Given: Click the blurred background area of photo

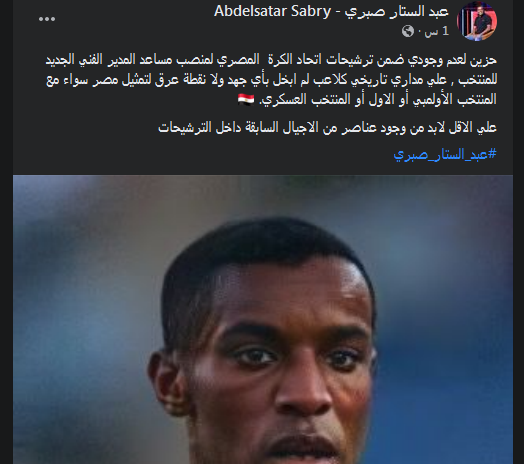Looking at the screenshot, I should 84,284.
